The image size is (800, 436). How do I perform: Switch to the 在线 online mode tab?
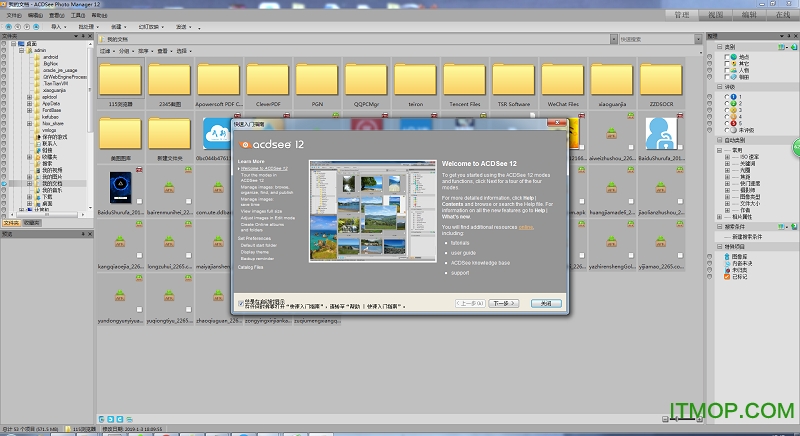point(783,15)
